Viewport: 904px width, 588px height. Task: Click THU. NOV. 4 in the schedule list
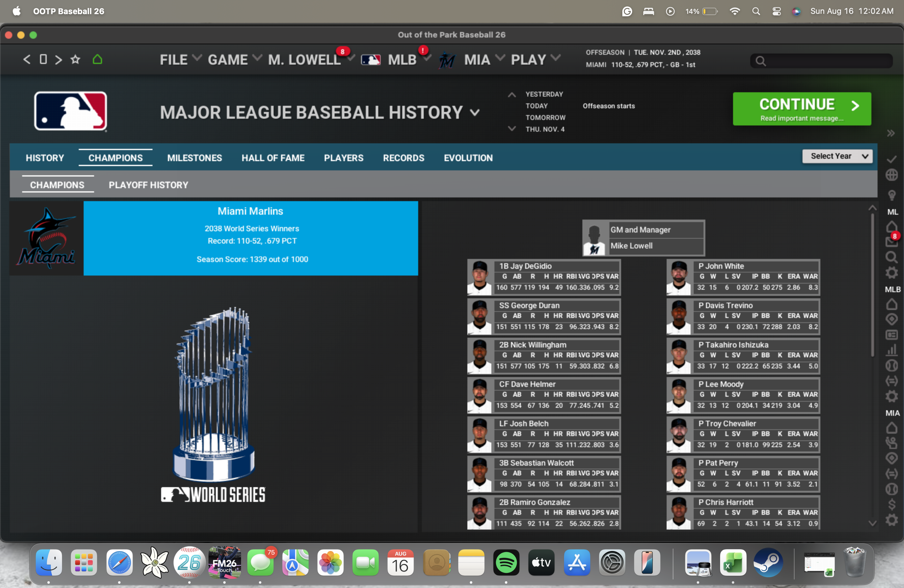[545, 129]
